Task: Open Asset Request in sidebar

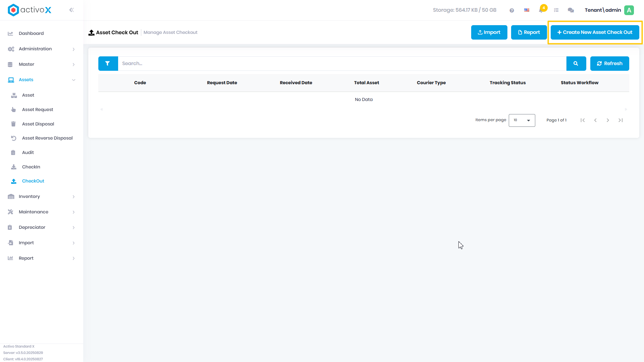Action: point(38,110)
